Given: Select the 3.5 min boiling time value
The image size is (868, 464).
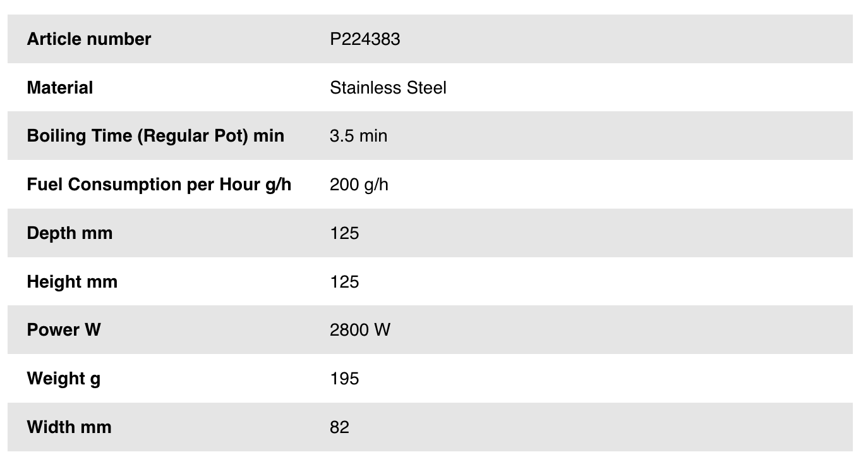Looking at the screenshot, I should [358, 136].
